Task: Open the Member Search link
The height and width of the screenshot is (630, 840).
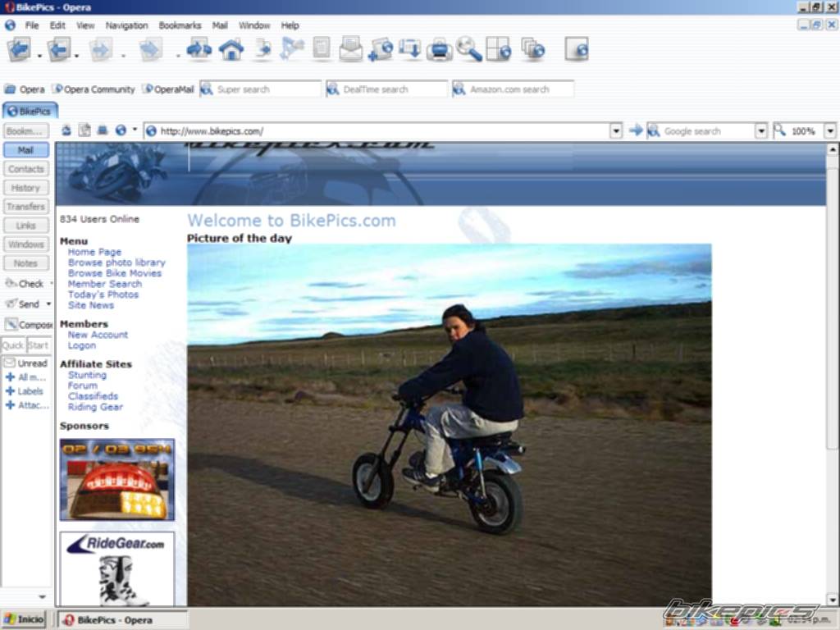Action: (105, 284)
